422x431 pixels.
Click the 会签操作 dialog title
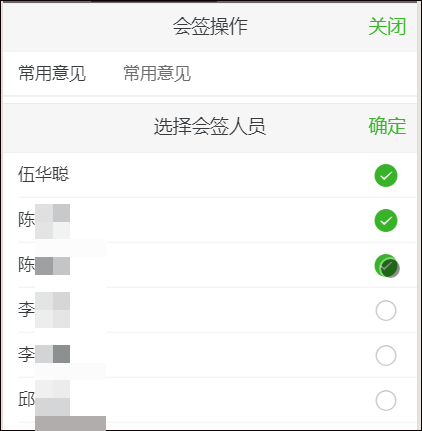coord(210,26)
